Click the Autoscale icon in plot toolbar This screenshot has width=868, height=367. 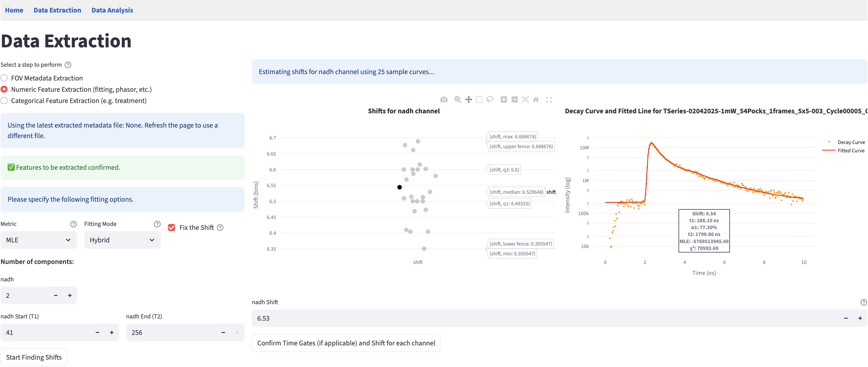click(x=525, y=100)
